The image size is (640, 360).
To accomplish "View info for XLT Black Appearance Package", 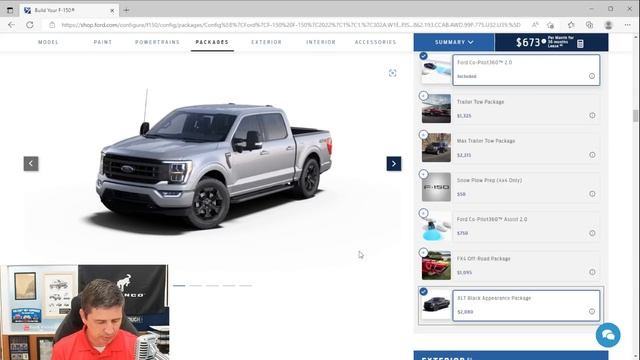I will point(592,311).
